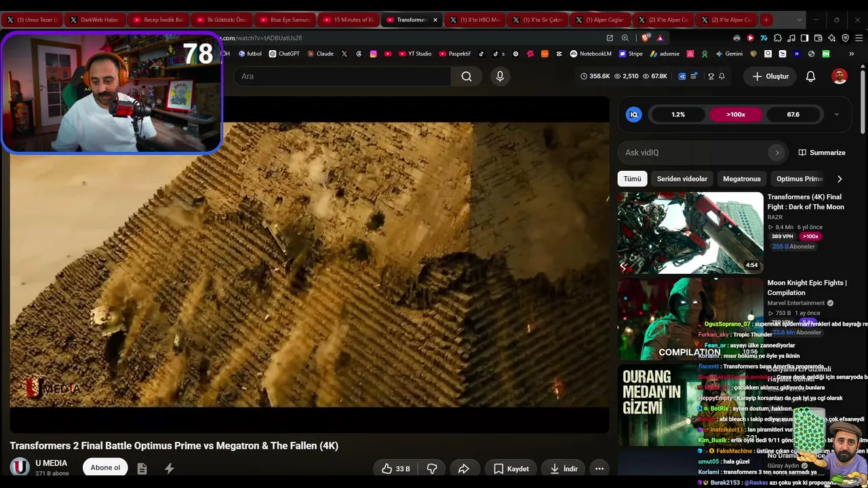Open the NotebookLM bookmark
This screenshot has height=488, width=868.
pos(591,54)
